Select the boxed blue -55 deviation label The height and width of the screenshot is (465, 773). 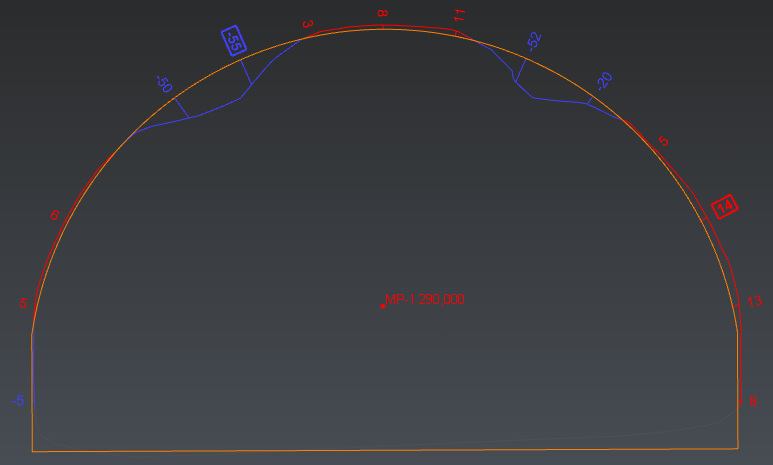(x=232, y=40)
